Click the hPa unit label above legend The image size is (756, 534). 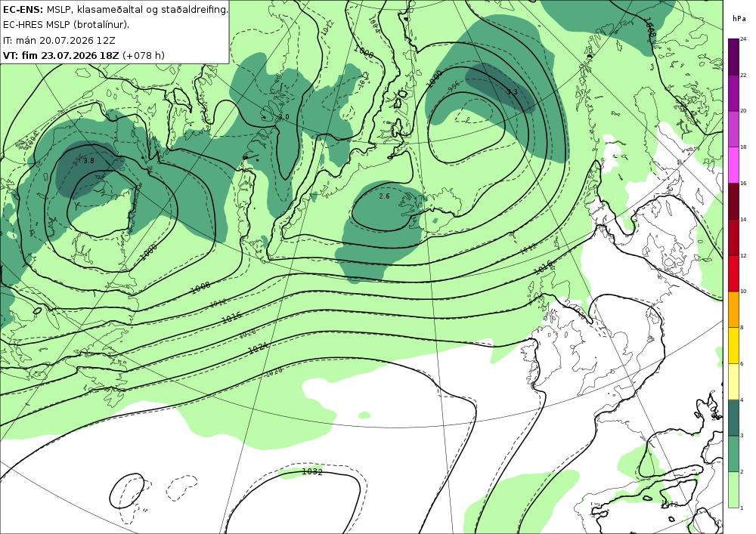coord(739,19)
